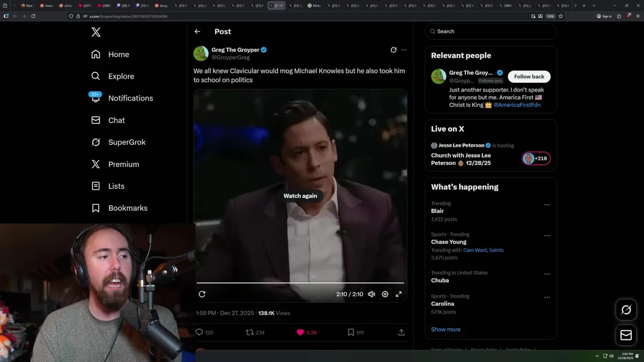Click the browser back arrow
Image resolution: width=644 pixels, height=362 pixels.
coord(15,16)
